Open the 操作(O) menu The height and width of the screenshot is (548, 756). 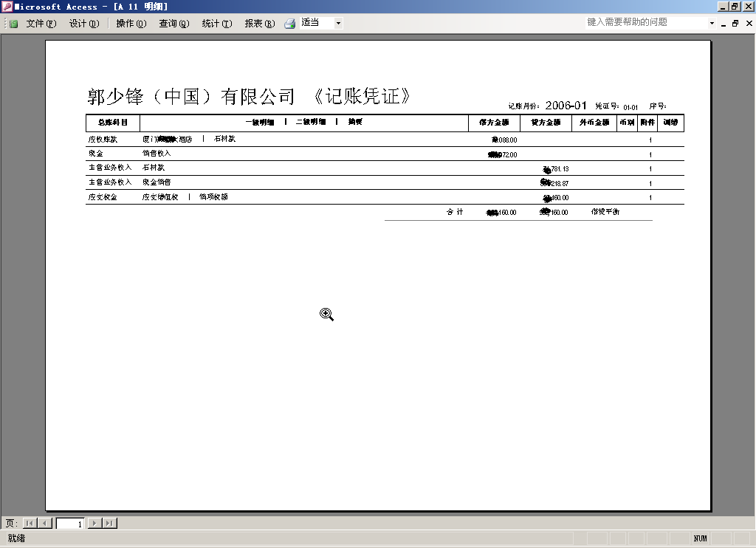[x=131, y=24]
